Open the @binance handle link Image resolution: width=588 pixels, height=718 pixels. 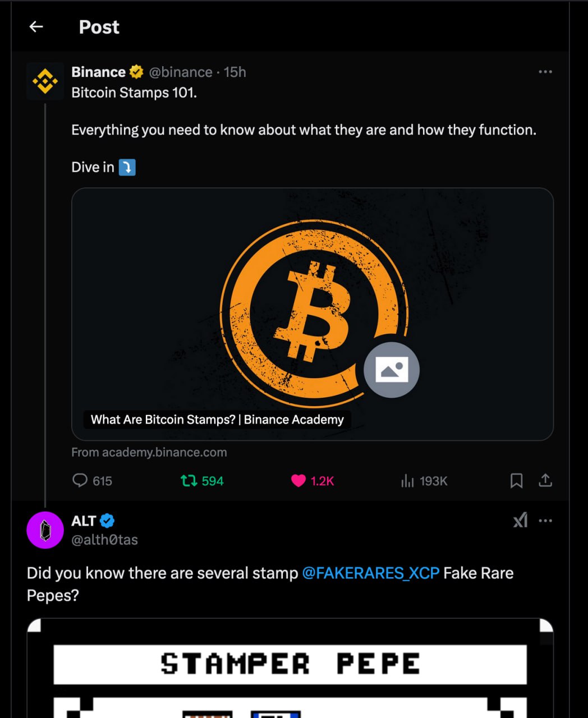pyautogui.click(x=181, y=72)
